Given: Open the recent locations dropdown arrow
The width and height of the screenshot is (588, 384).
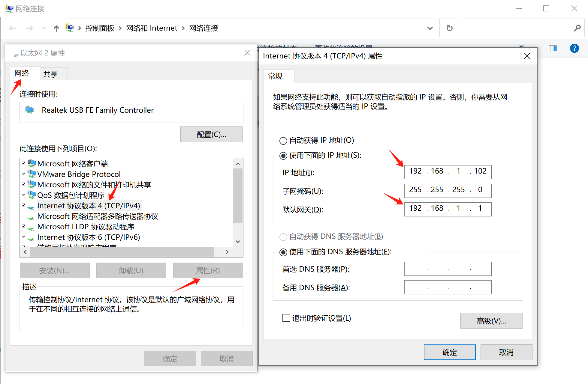Looking at the screenshot, I should pyautogui.click(x=44, y=28).
